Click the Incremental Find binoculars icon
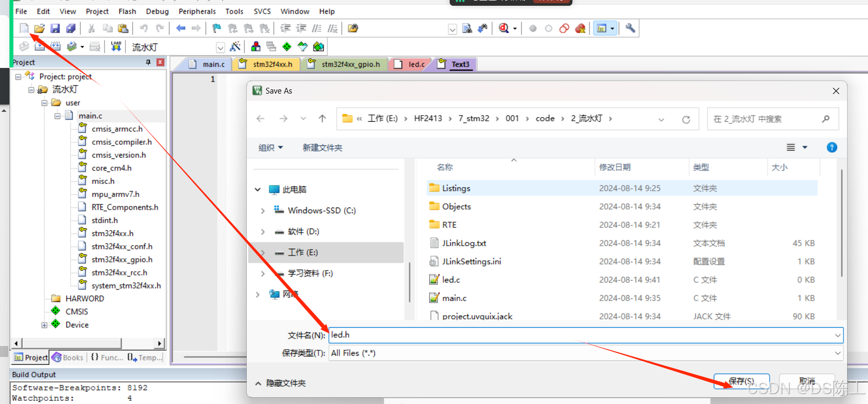This screenshot has height=404, width=868. click(482, 28)
